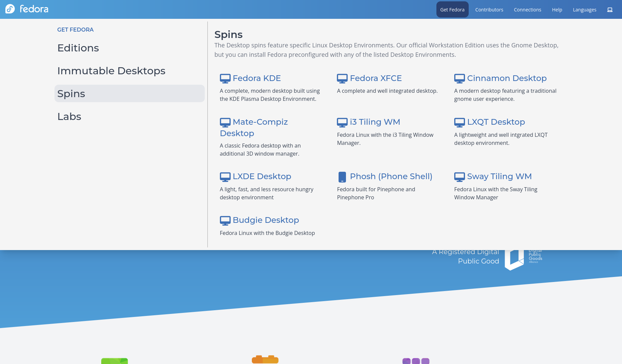The width and height of the screenshot is (622, 364).
Task: Click the monitor icon beside Cinnamon Desktop
Action: (460, 78)
